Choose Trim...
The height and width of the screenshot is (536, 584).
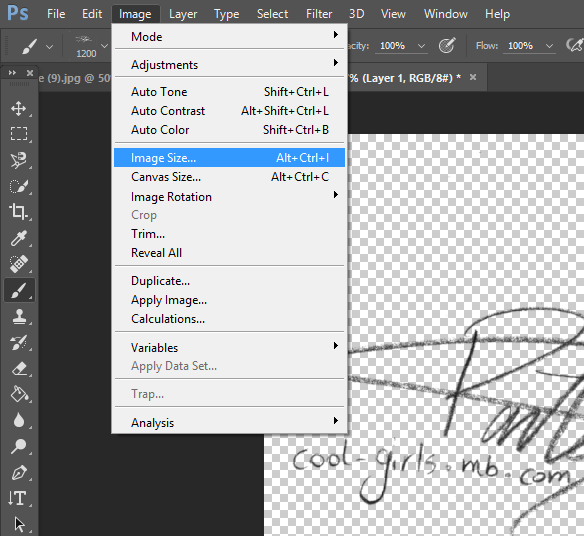[229, 234]
